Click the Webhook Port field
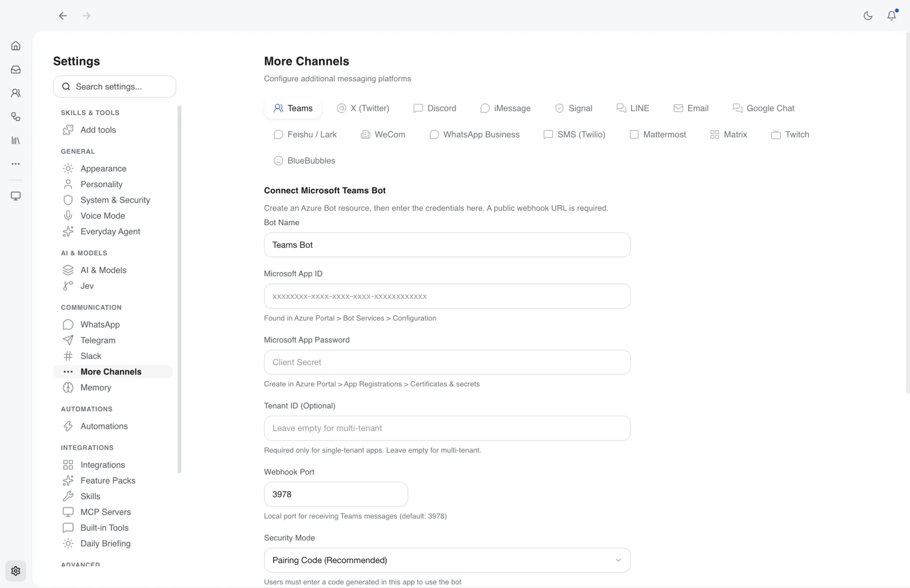The height and width of the screenshot is (588, 910). click(x=336, y=494)
